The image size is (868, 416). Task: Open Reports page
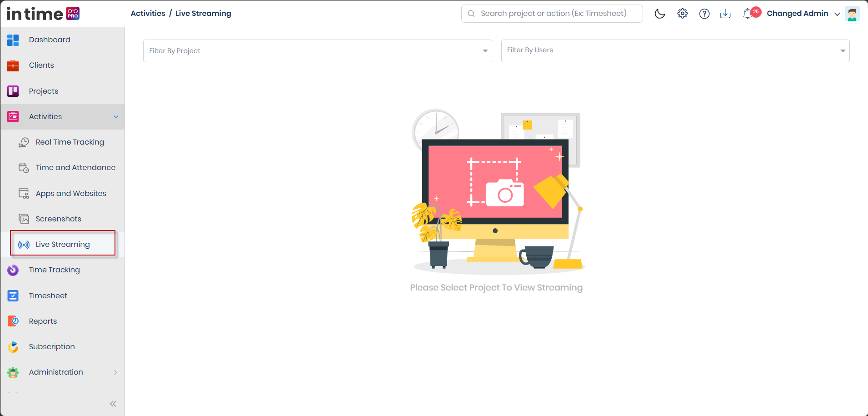click(x=43, y=321)
